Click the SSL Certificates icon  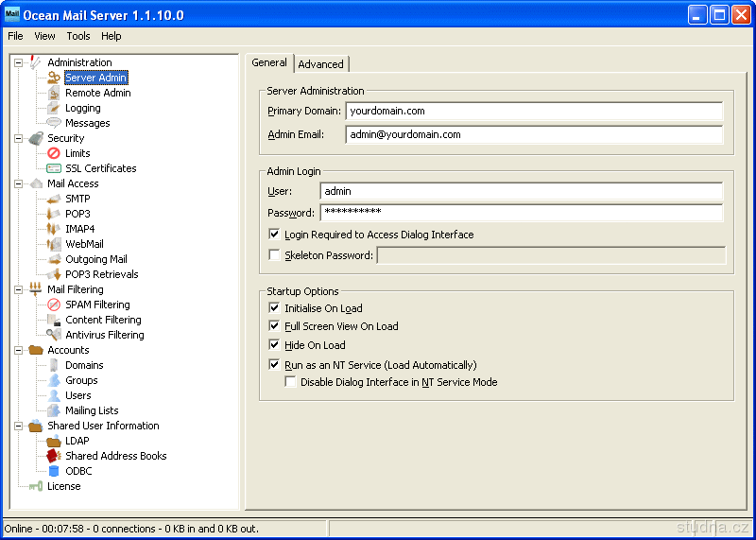point(54,168)
